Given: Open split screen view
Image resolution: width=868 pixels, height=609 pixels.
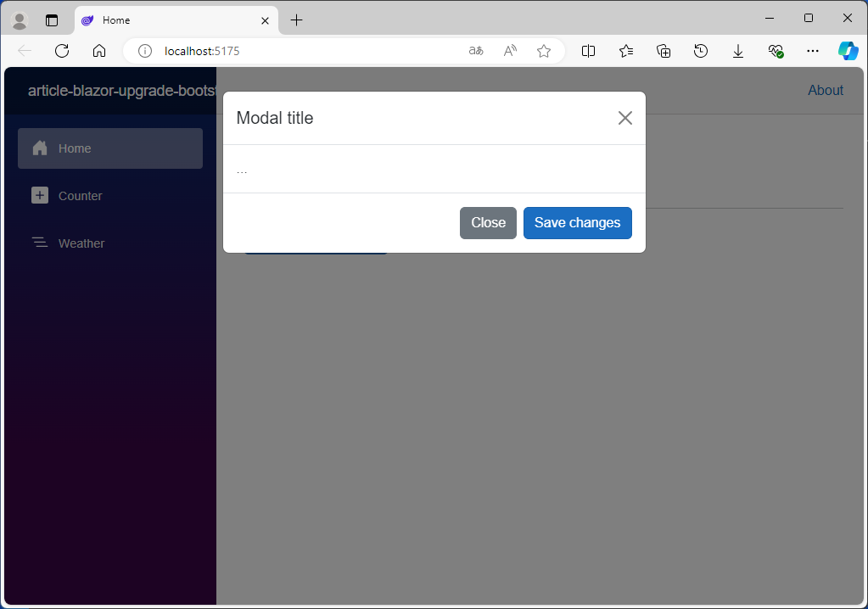Looking at the screenshot, I should 589,51.
